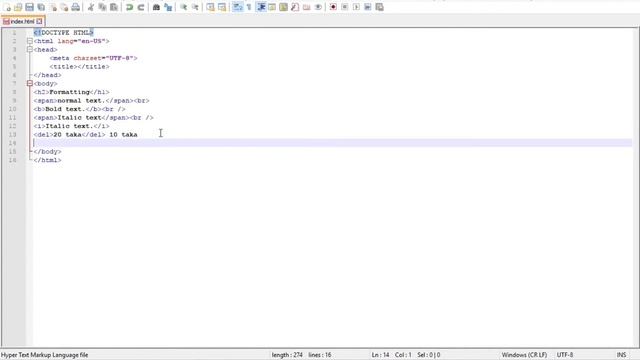This screenshot has height=360, width=640.
Task: Click the empty title tags line
Action: 80,67
